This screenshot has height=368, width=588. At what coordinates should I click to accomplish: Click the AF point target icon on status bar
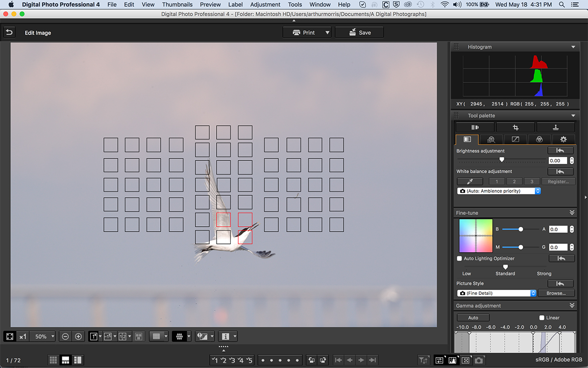point(465,360)
